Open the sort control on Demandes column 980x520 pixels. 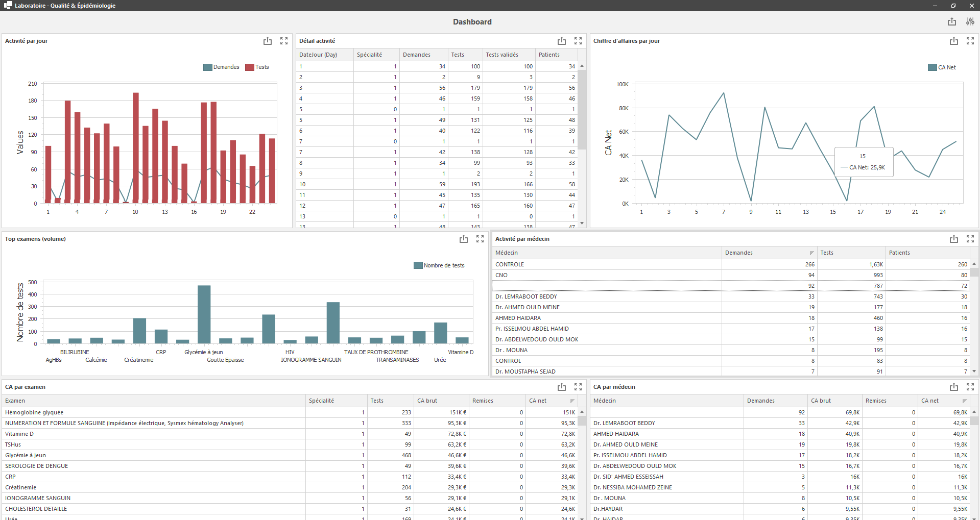[x=812, y=253]
